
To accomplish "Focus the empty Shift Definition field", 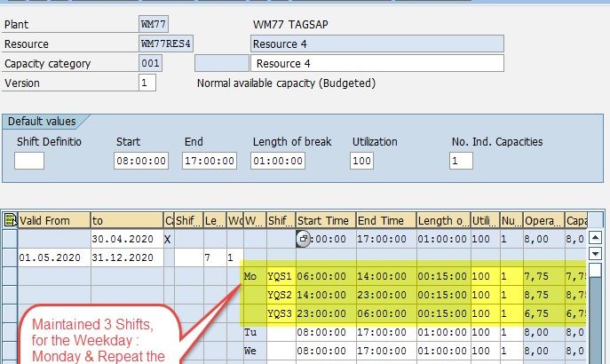I will [x=29, y=161].
